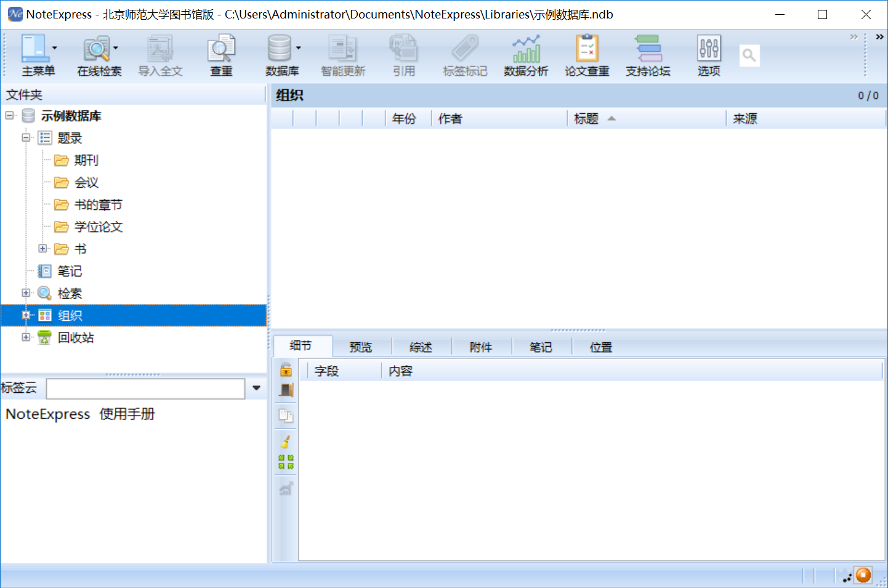Expand the 书 folder node
This screenshot has width=888, height=588.
[x=42, y=248]
